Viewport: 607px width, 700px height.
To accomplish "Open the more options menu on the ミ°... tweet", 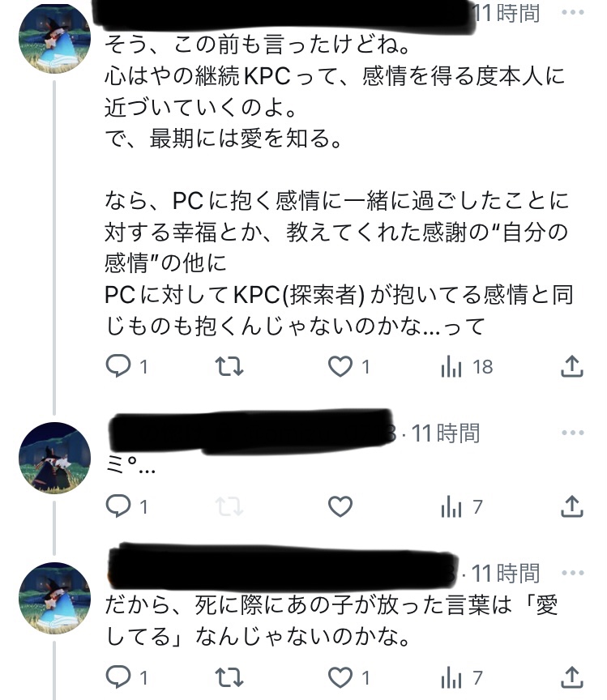I will click(572, 433).
